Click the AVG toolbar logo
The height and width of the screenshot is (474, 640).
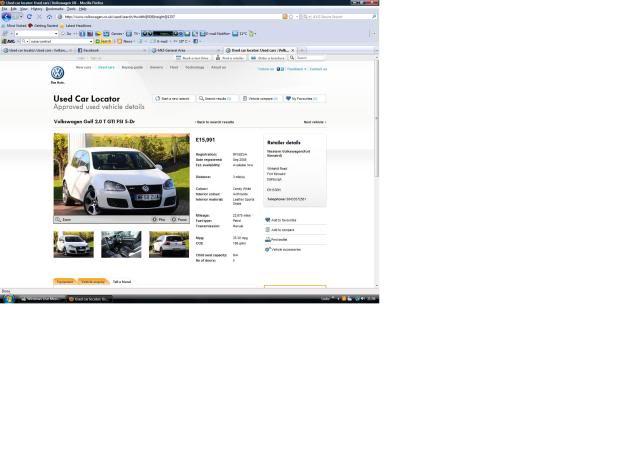(x=8, y=41)
